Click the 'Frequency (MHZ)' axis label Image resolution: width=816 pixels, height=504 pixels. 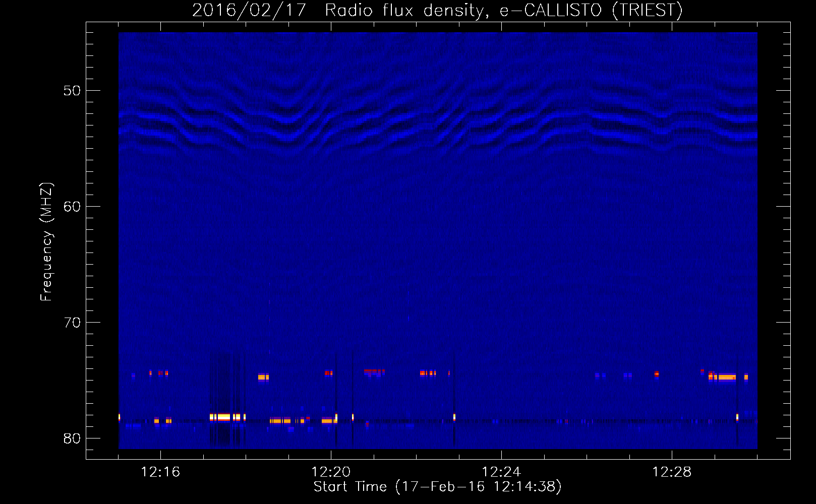[x=46, y=241]
